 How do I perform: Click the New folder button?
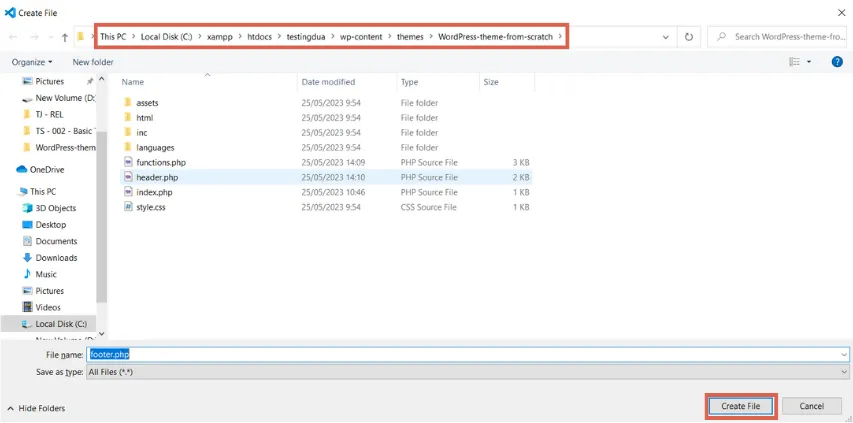point(93,62)
